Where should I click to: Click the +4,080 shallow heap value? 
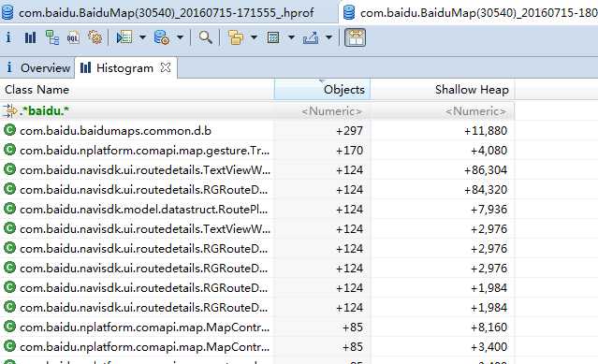(x=489, y=150)
